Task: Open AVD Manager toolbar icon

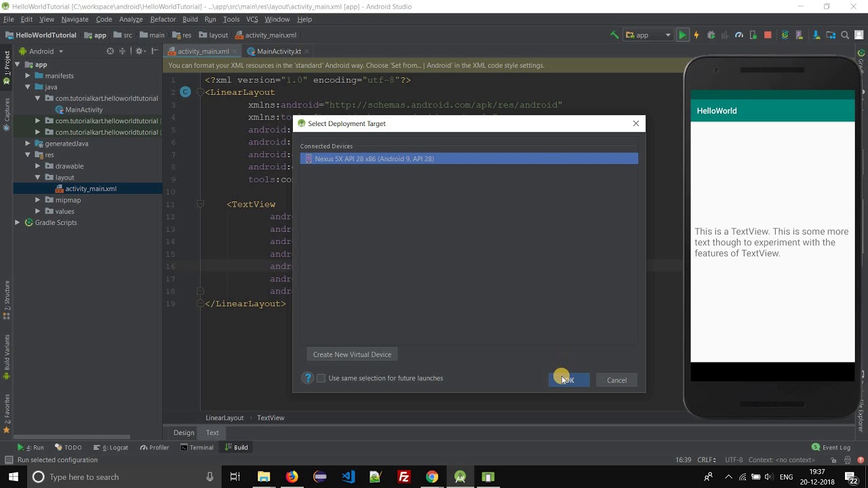Action: pyautogui.click(x=800, y=35)
